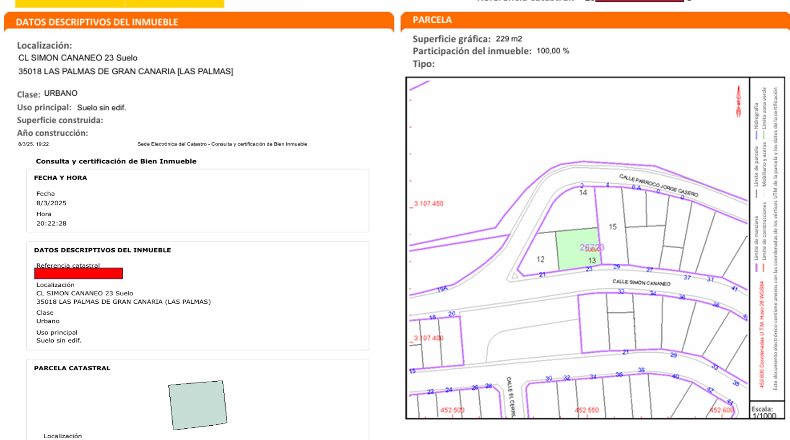Click the 'Localización:' label at top
The image size is (790, 440).
pyautogui.click(x=44, y=45)
